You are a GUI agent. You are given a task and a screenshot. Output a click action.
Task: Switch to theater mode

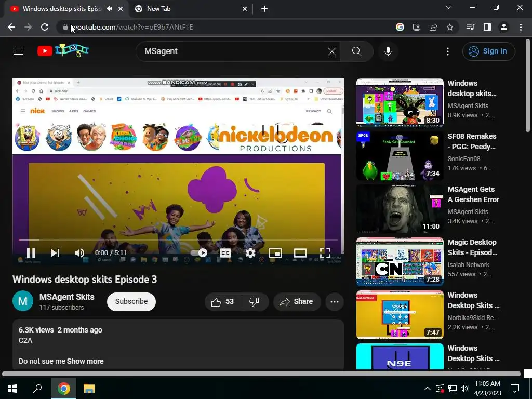click(x=300, y=253)
